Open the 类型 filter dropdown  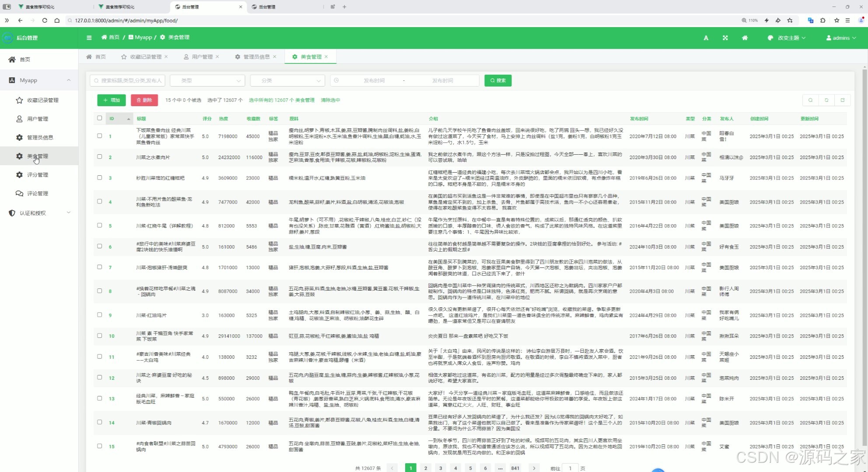[x=207, y=80]
